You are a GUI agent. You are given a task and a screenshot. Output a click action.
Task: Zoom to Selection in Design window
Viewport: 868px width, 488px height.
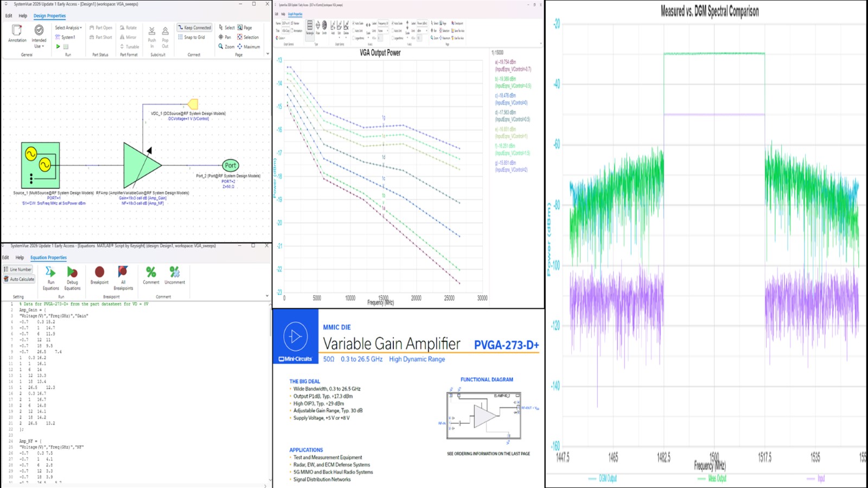(x=248, y=37)
